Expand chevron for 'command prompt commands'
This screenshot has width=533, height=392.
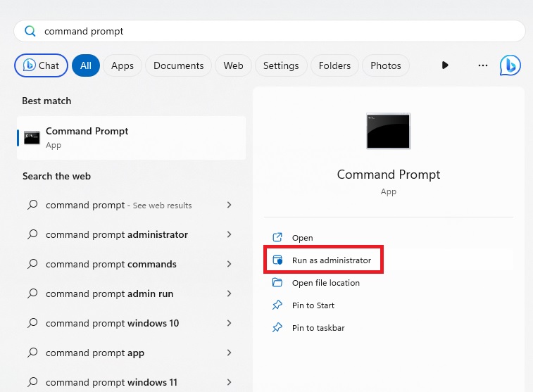(229, 264)
